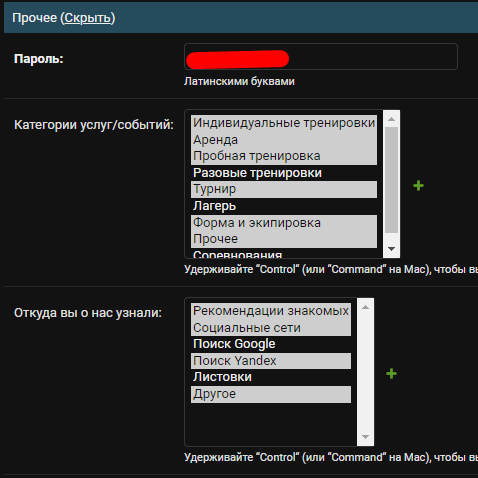This screenshot has height=478, width=478.
Task: Click the Скрыть link in Прочее header
Action: (x=87, y=18)
